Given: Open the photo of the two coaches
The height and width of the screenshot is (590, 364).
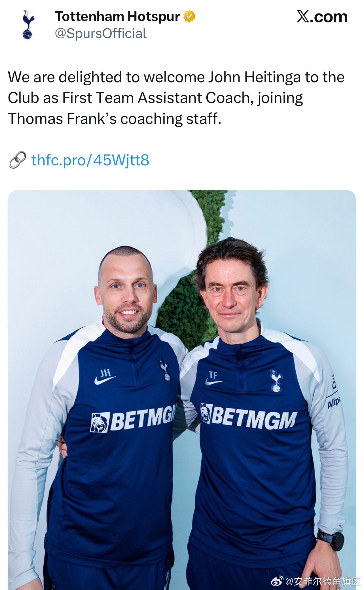Looking at the screenshot, I should 182,390.
